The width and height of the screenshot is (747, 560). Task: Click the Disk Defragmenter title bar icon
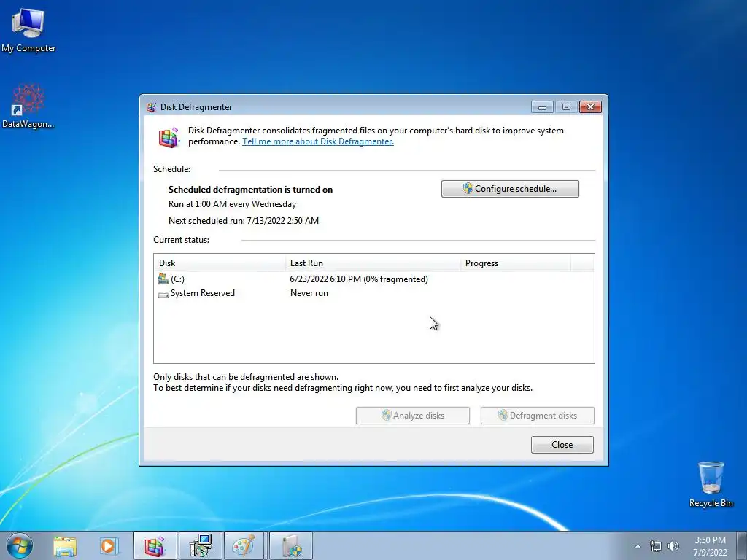[152, 107]
